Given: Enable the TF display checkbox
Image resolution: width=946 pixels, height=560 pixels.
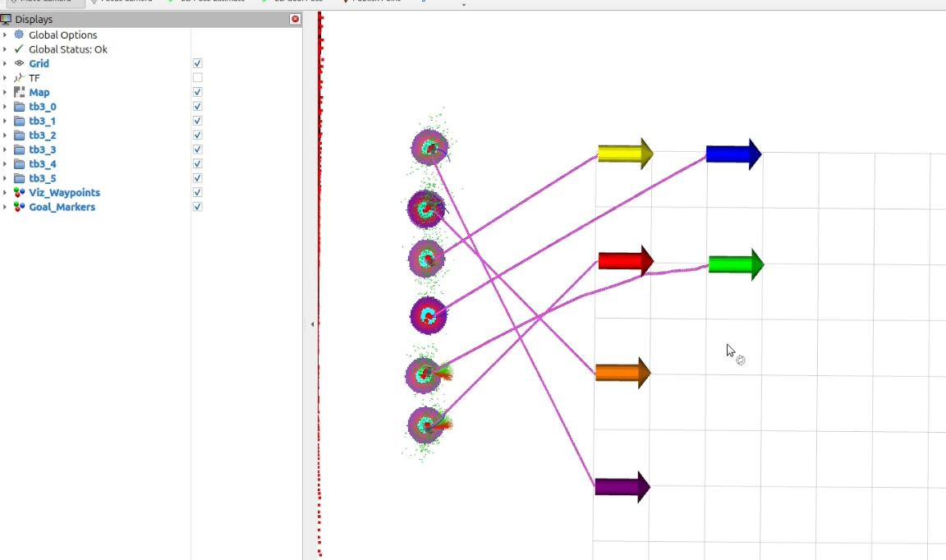Looking at the screenshot, I should (x=197, y=78).
